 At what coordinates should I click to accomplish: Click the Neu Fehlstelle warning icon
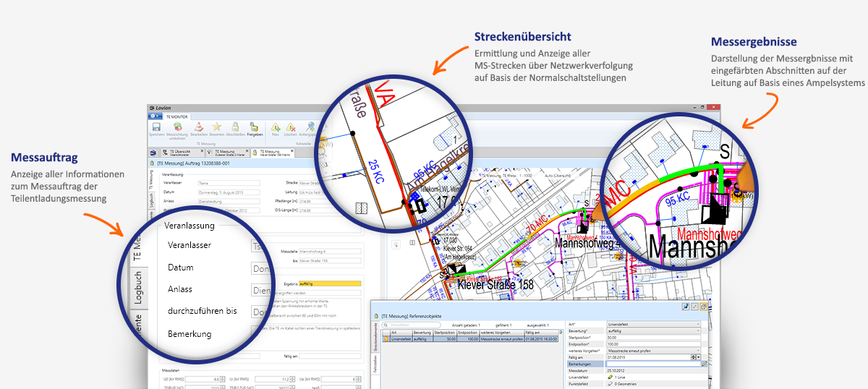(x=276, y=127)
